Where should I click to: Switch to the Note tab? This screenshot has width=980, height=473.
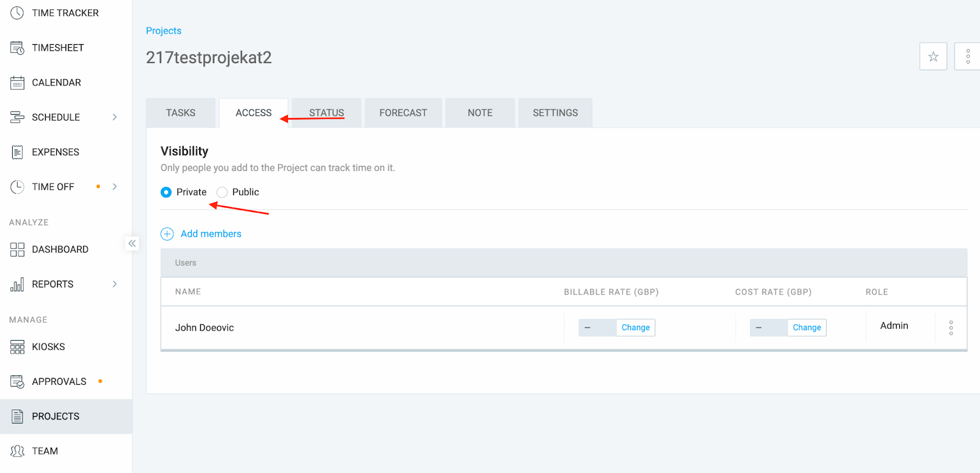(x=480, y=113)
